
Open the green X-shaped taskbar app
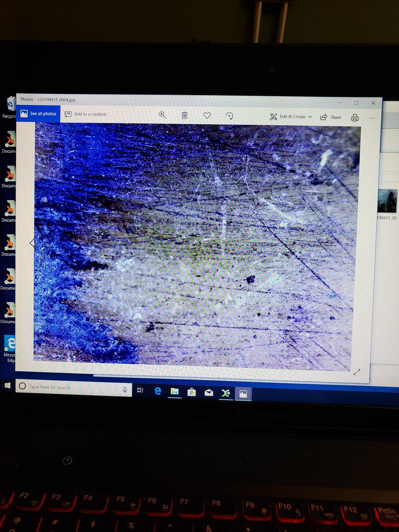226,393
